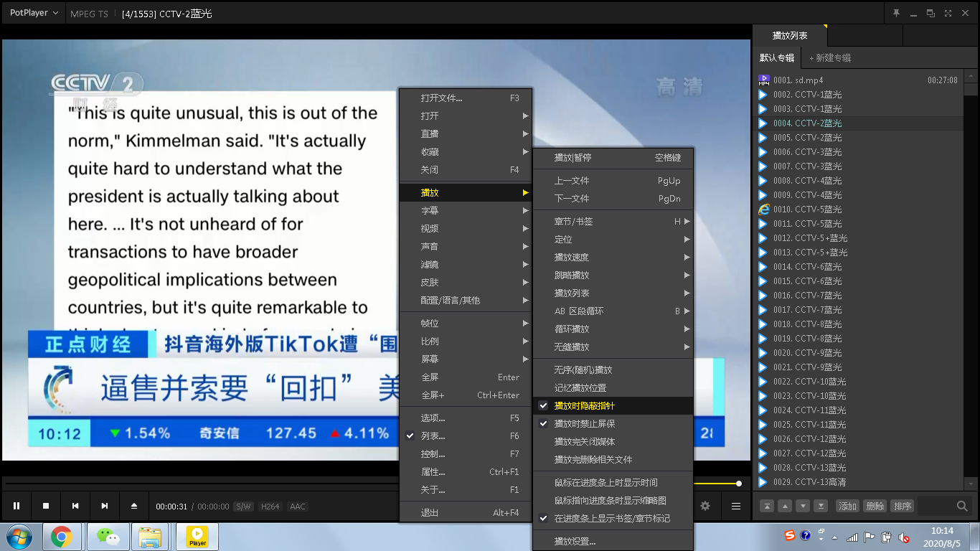Pause playback with the pause button
Image resolution: width=980 pixels, height=551 pixels.
(17, 506)
